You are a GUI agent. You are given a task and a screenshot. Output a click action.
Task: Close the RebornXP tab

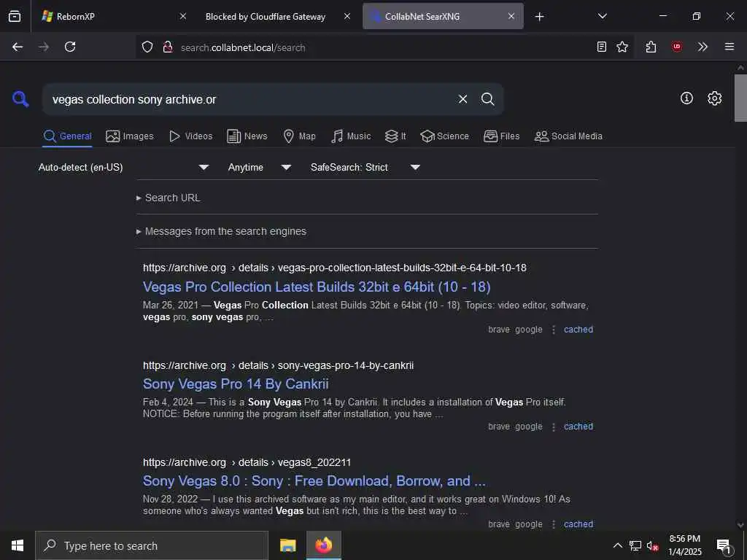[183, 16]
